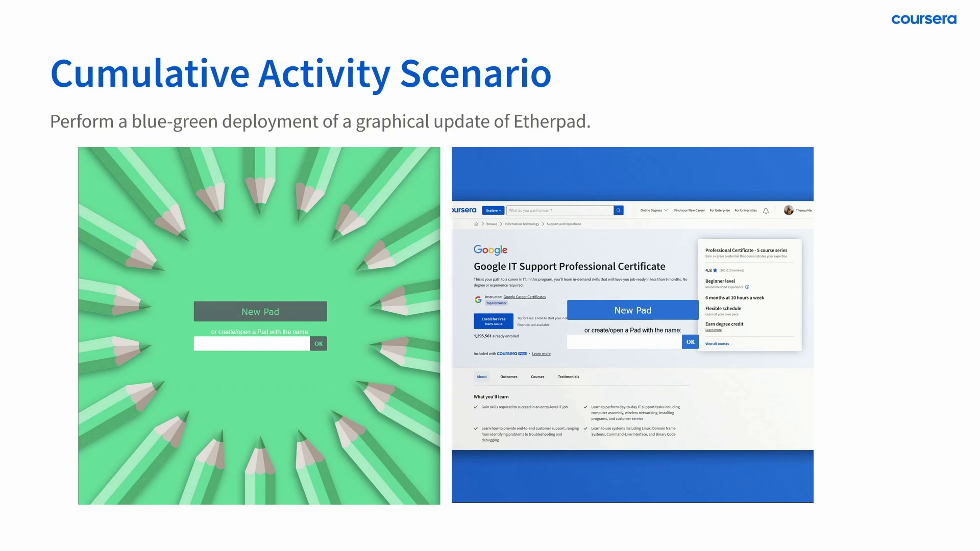Click the blue rating star icon
Screen dimensions: 980x551
tap(715, 270)
